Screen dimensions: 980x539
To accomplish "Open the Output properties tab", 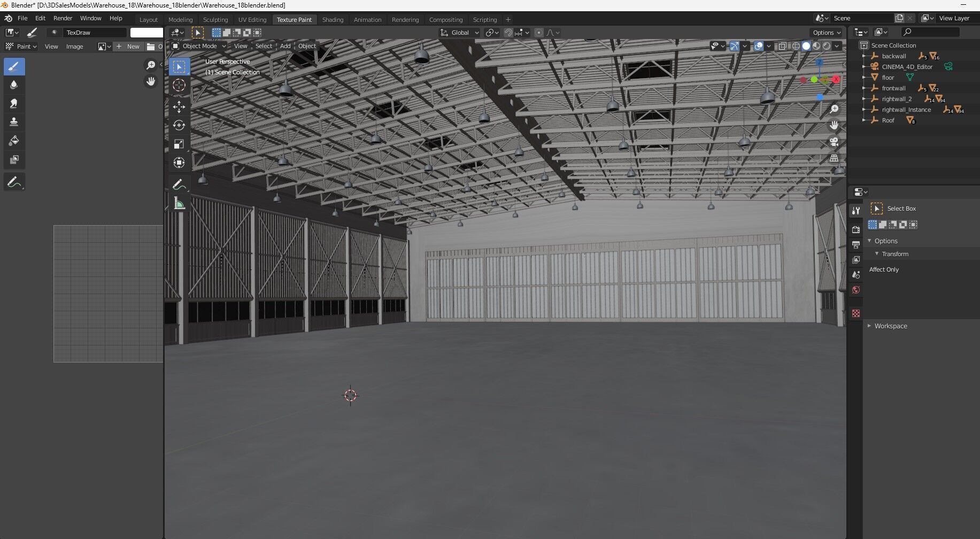I will pyautogui.click(x=856, y=244).
